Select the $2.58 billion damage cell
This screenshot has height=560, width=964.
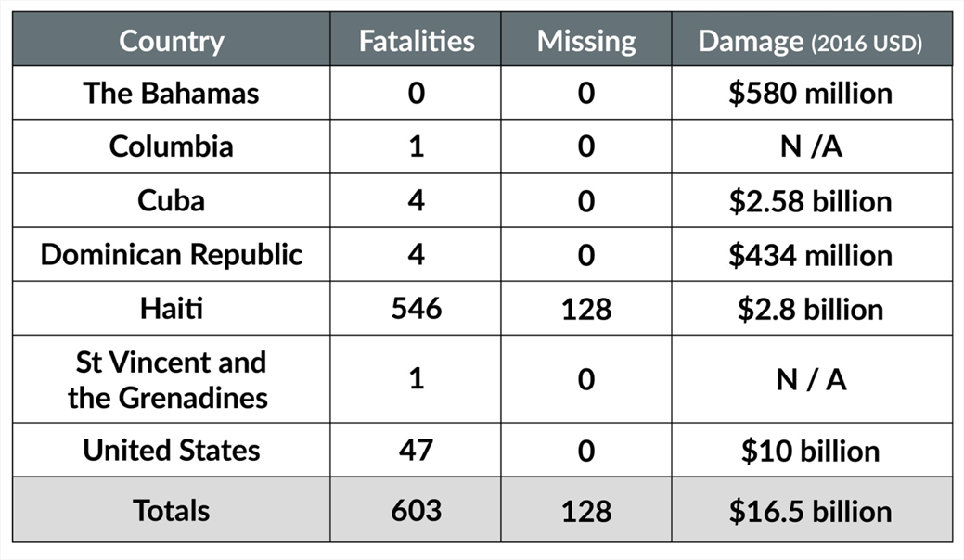[x=810, y=200]
